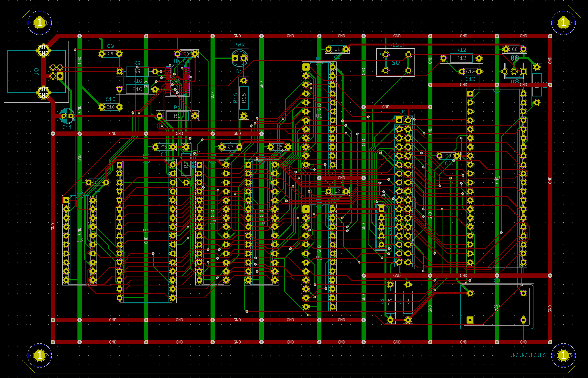Viewport: 588px width, 378px height.
Task: Click resistor R16 body
Action: (x=244, y=98)
